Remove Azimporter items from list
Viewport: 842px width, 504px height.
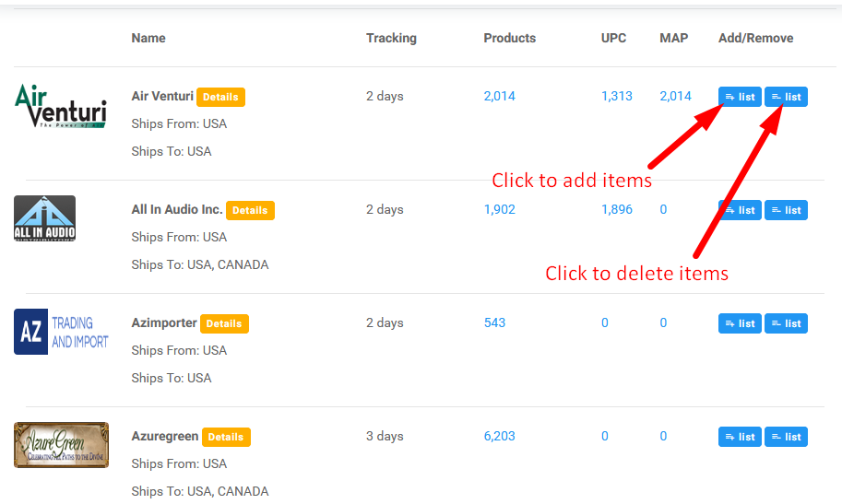[x=786, y=323]
